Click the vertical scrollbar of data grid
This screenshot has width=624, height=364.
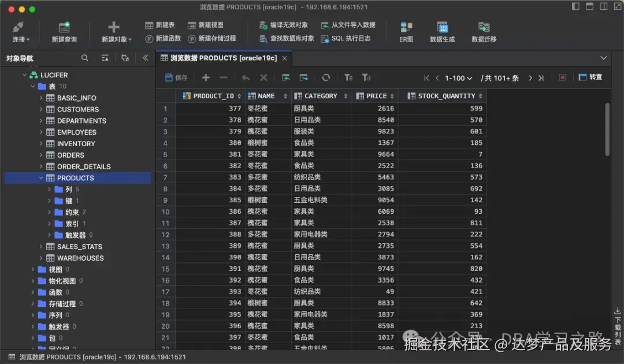[x=607, y=129]
